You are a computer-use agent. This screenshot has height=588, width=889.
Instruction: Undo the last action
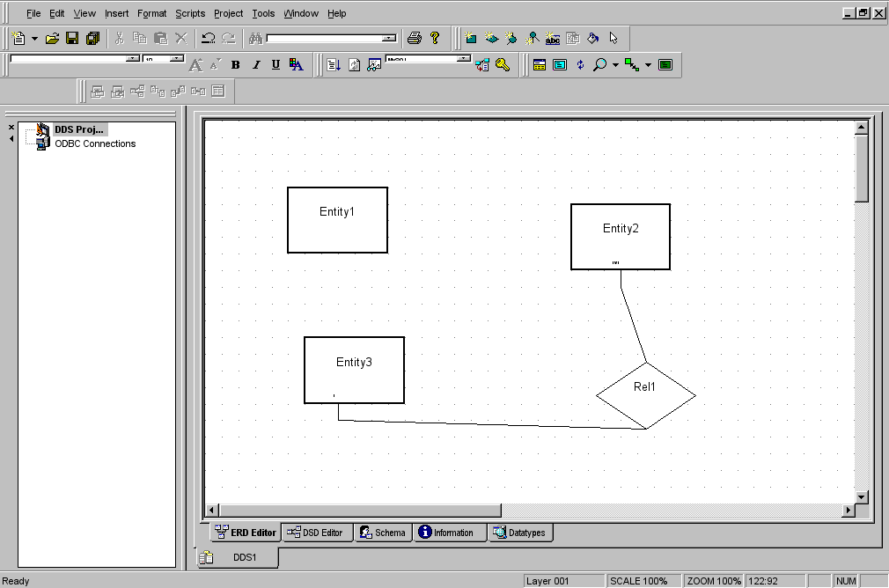[208, 38]
